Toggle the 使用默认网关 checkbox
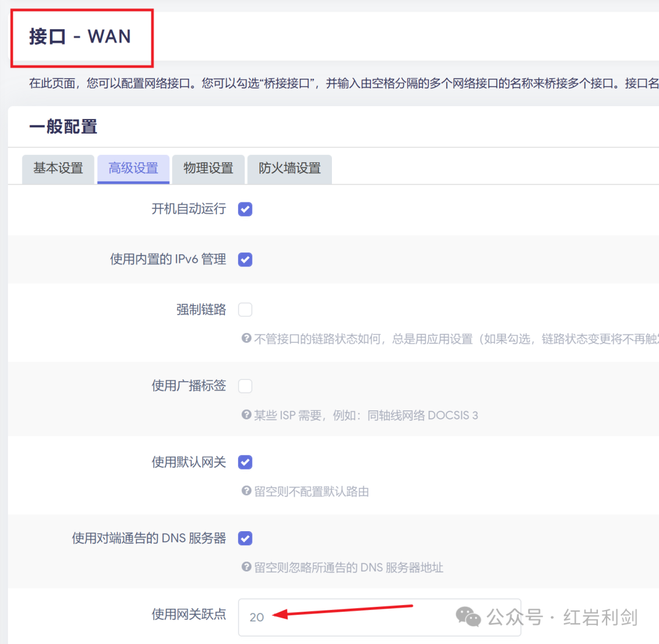The image size is (659, 644). 245,462
